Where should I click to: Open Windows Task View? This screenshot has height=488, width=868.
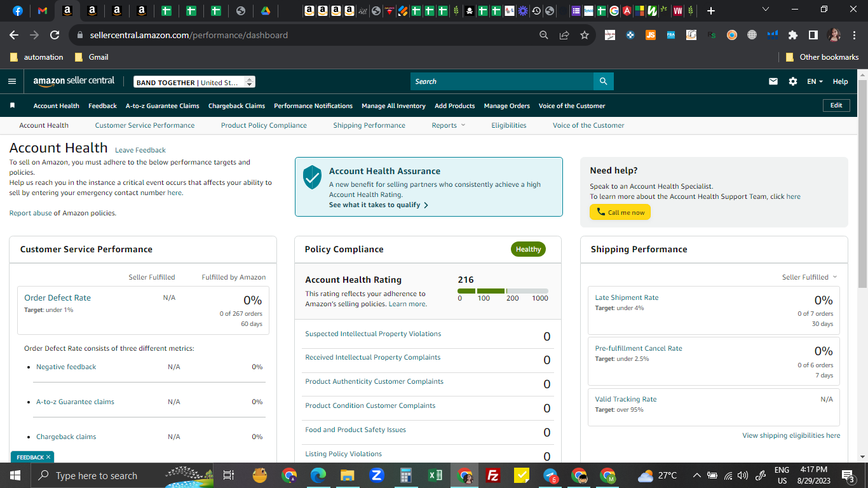229,475
